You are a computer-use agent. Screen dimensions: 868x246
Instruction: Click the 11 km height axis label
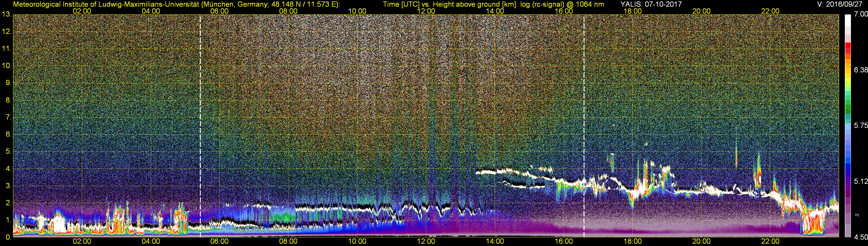coord(6,49)
